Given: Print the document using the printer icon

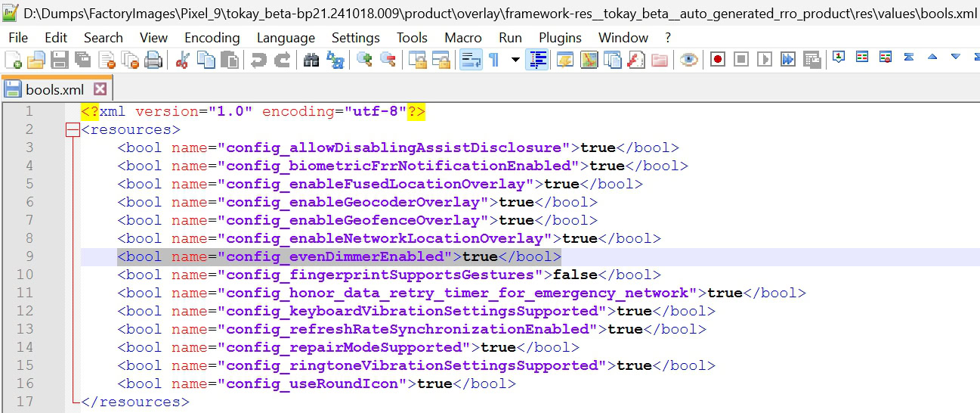Looking at the screenshot, I should pyautogui.click(x=153, y=61).
